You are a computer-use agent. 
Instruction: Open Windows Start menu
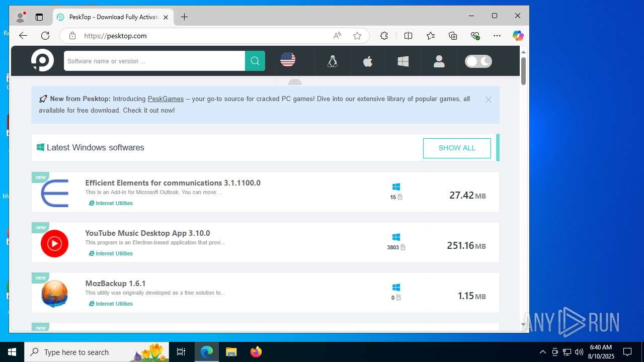coord(12,352)
